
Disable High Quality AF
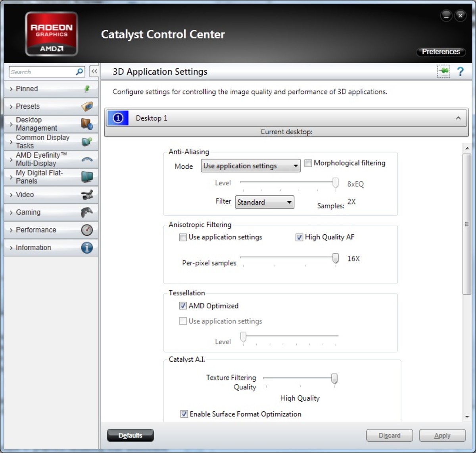(x=299, y=237)
